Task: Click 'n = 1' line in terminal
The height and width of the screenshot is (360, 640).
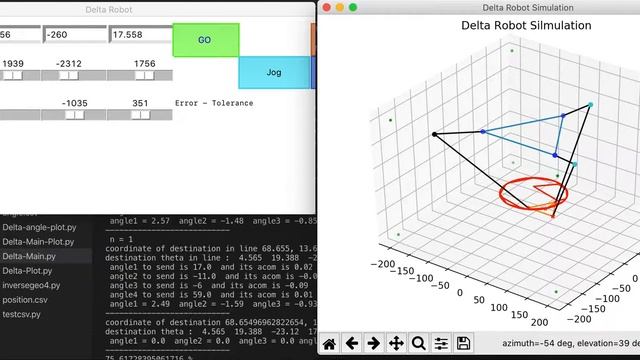Action: (121, 239)
